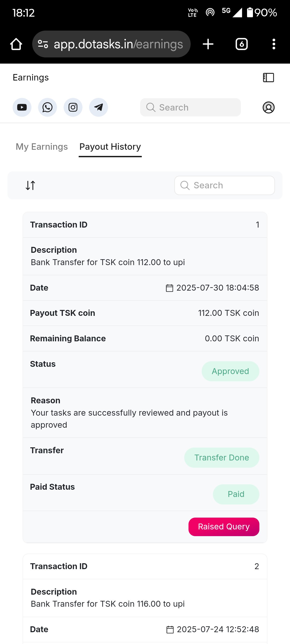Click the Approved status badge
This screenshot has height=644, width=290.
[x=230, y=371]
